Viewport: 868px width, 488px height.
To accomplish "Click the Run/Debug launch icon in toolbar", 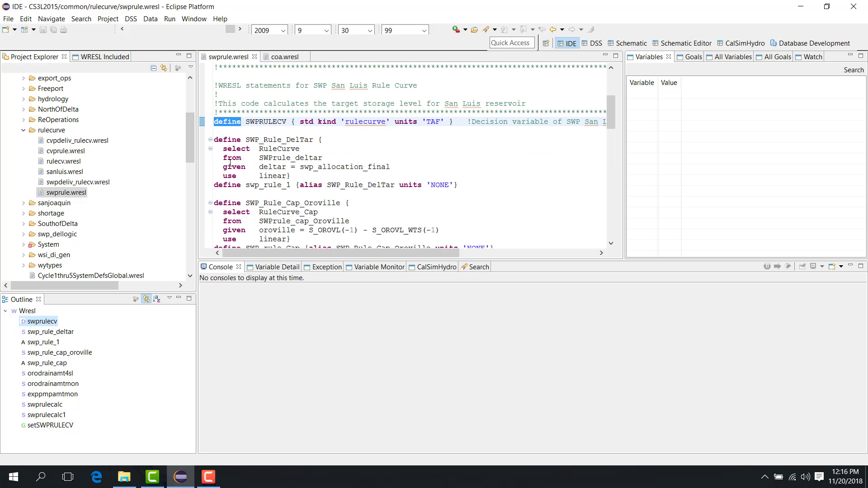I will 456,29.
